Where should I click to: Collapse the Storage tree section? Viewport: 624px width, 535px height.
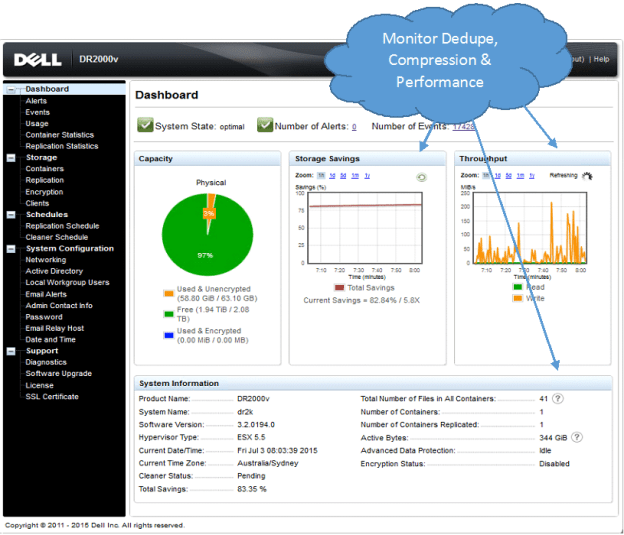click(11, 158)
